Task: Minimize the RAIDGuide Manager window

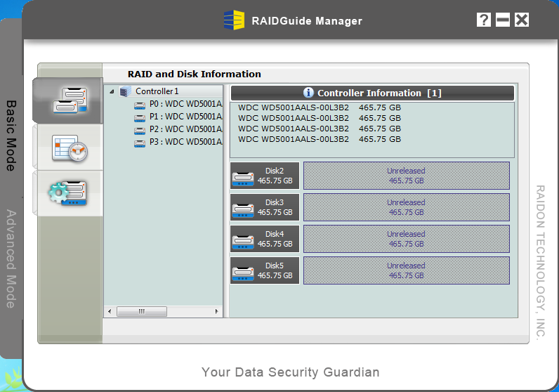Action: (x=502, y=20)
